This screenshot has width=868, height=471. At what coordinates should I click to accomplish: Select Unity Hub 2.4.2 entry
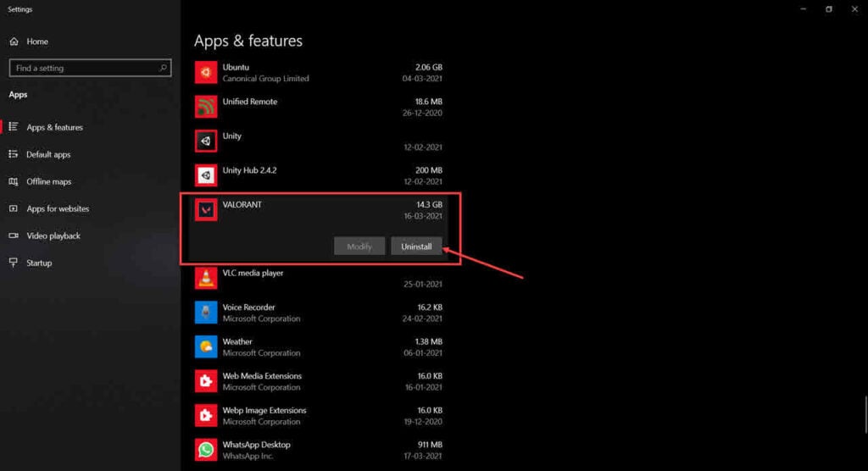tap(250, 170)
